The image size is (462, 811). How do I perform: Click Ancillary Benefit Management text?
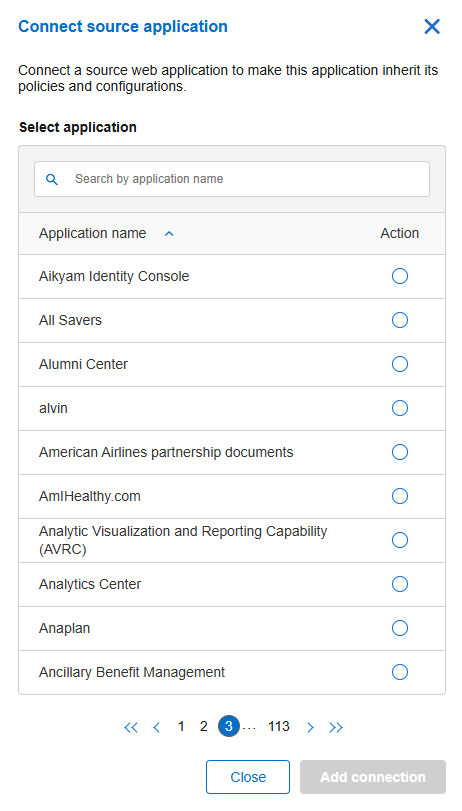(x=132, y=672)
